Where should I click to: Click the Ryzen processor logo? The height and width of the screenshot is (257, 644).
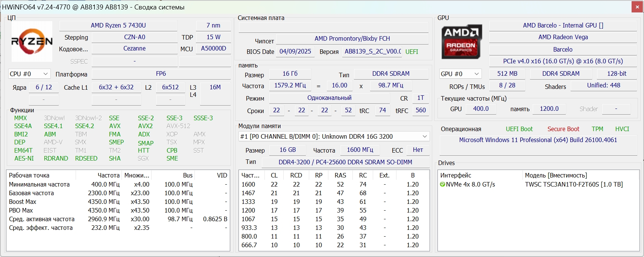(32, 41)
